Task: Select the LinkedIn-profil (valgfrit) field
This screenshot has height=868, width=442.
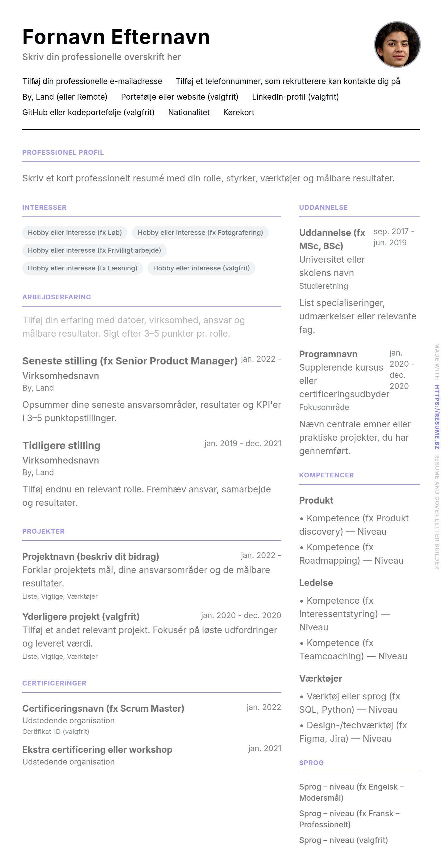Action: (x=295, y=97)
